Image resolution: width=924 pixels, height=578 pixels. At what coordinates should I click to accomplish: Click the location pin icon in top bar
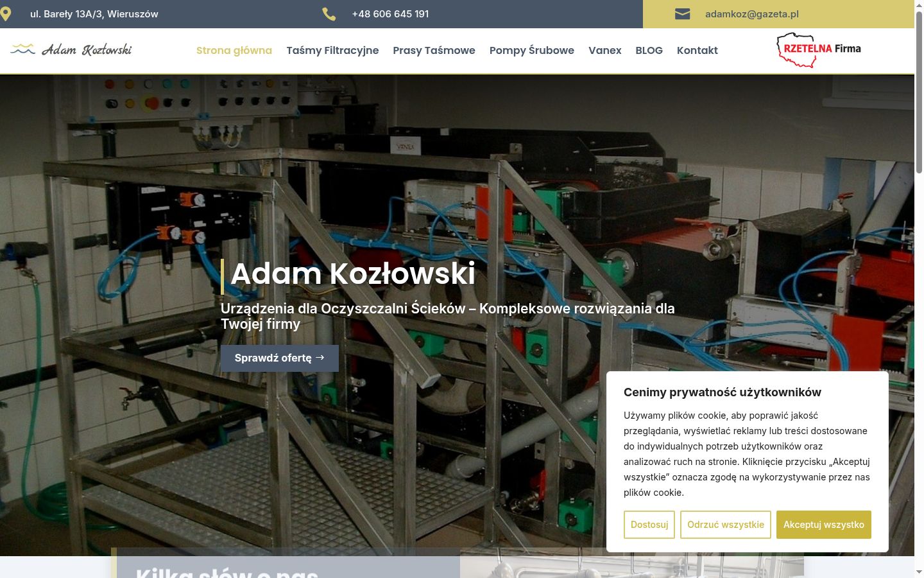(x=6, y=14)
